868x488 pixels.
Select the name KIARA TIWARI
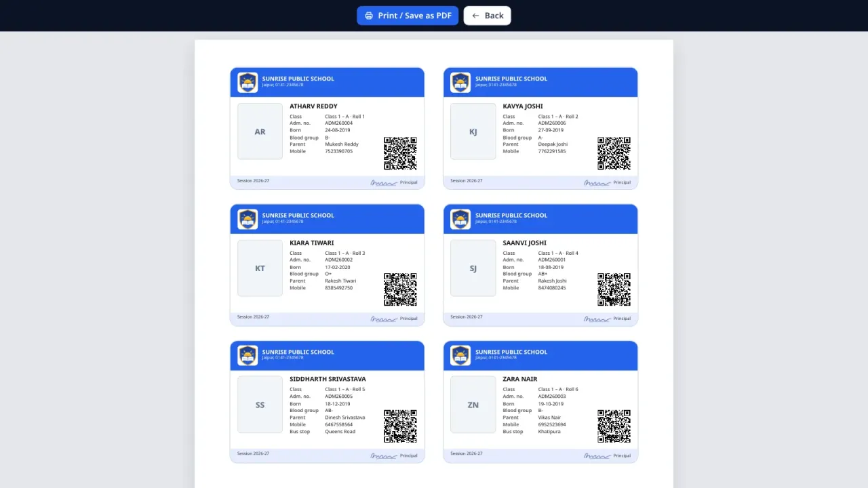(x=312, y=243)
